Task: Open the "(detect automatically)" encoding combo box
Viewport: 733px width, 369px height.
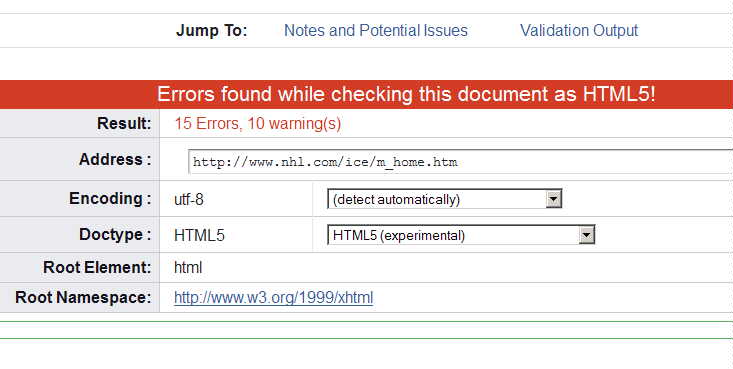Action: tap(445, 199)
